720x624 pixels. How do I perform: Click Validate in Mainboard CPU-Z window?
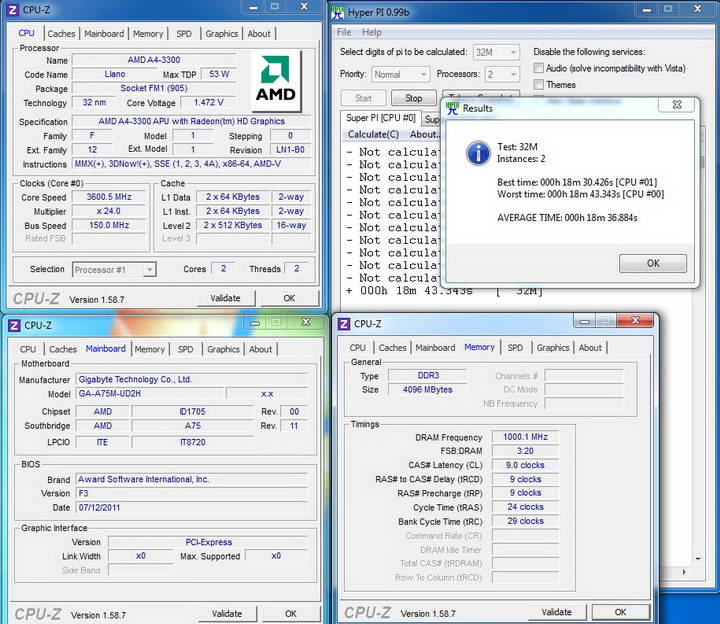227,613
